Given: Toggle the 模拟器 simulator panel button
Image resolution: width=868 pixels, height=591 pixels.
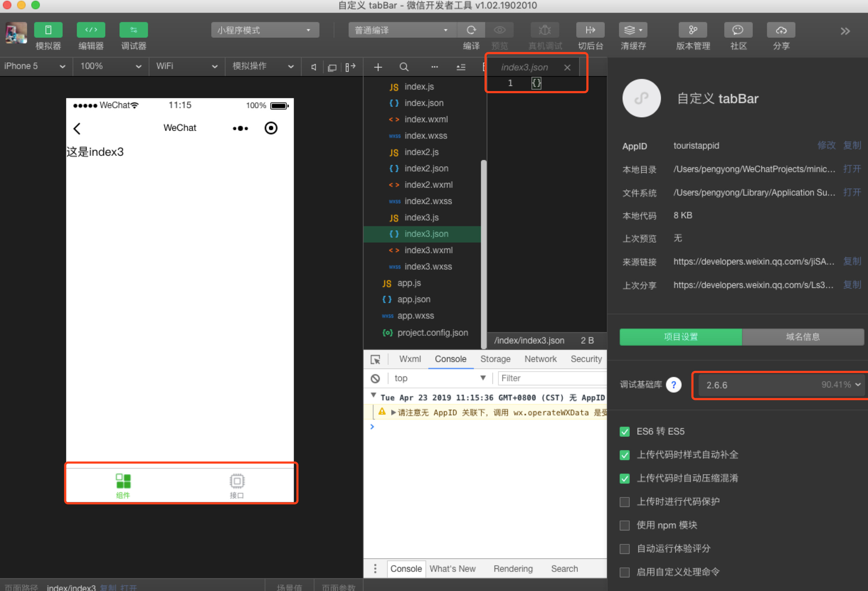Looking at the screenshot, I should pyautogui.click(x=48, y=30).
